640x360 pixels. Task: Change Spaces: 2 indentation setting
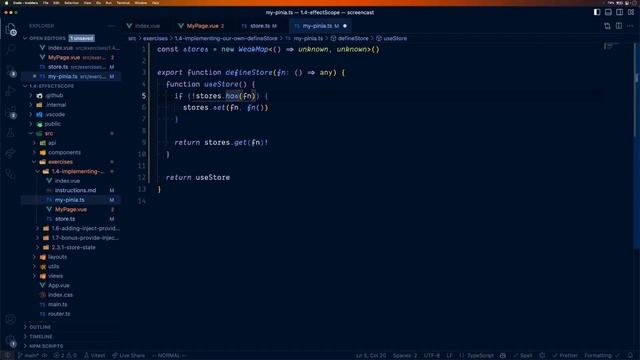[404, 356]
